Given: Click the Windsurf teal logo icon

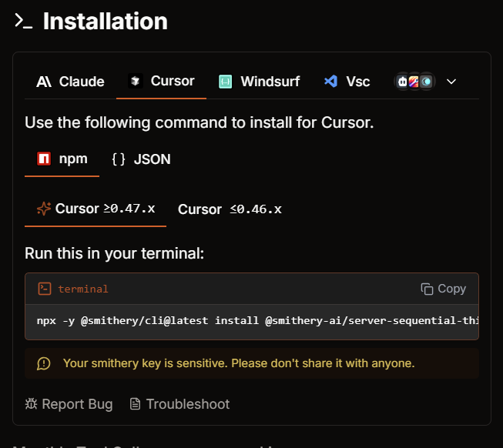Looking at the screenshot, I should pyautogui.click(x=225, y=82).
